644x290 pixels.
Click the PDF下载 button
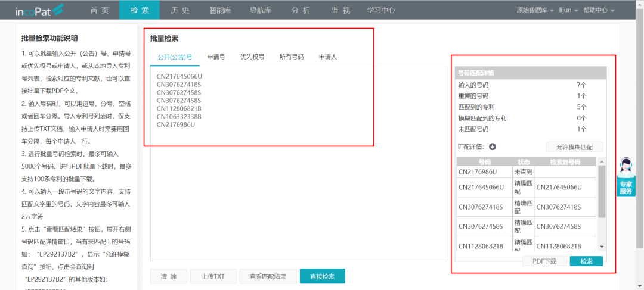(x=544, y=261)
